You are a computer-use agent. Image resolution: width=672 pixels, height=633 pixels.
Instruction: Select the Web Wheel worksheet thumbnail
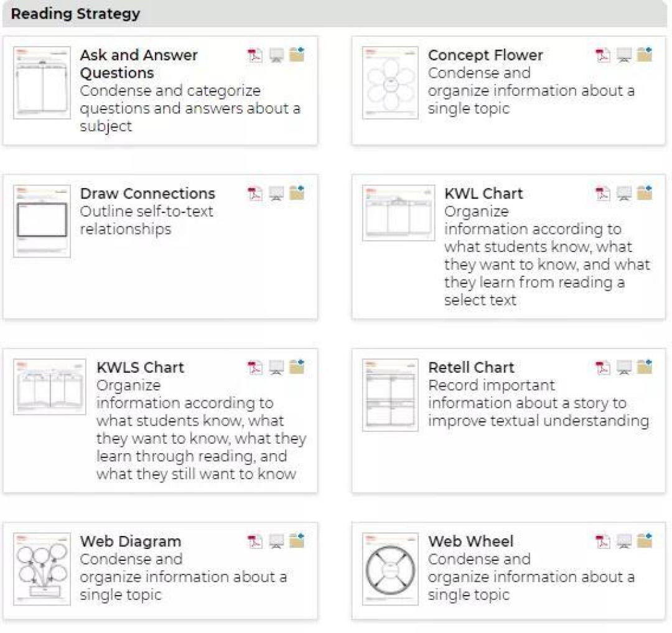pos(390,569)
